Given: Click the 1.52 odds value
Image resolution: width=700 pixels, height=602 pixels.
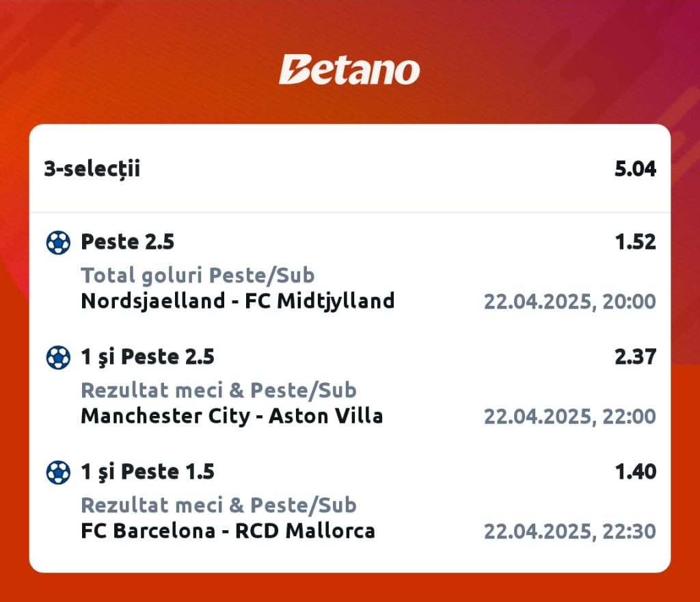Looking at the screenshot, I should tap(636, 241).
